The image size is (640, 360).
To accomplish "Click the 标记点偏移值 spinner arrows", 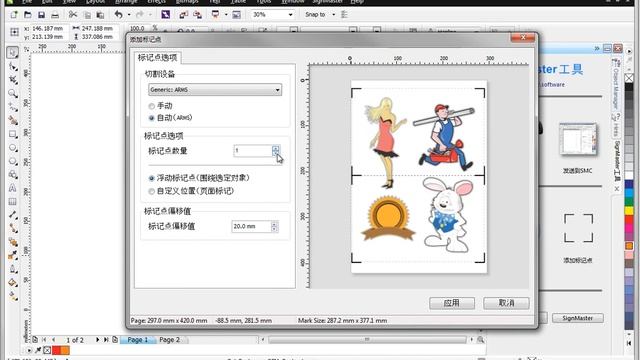I will pyautogui.click(x=274, y=227).
